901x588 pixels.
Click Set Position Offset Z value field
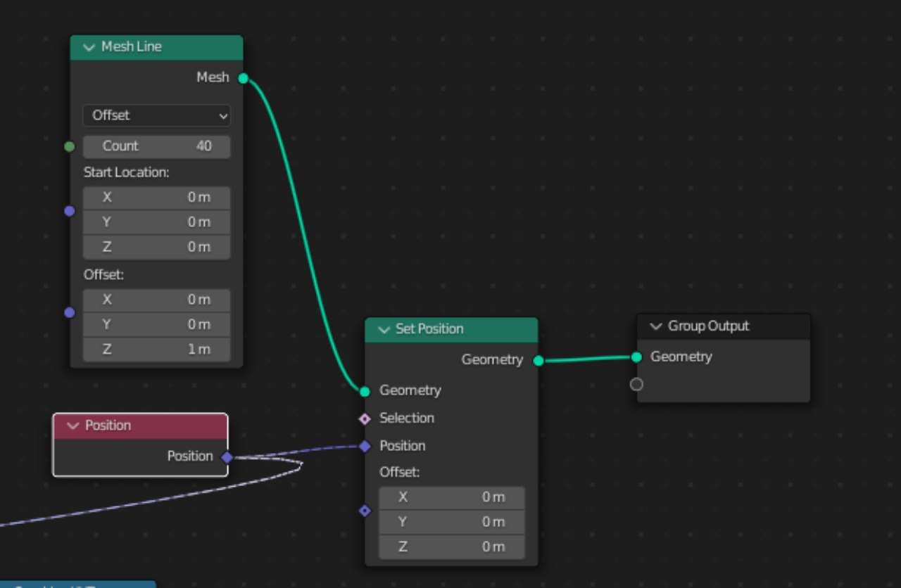coord(452,547)
